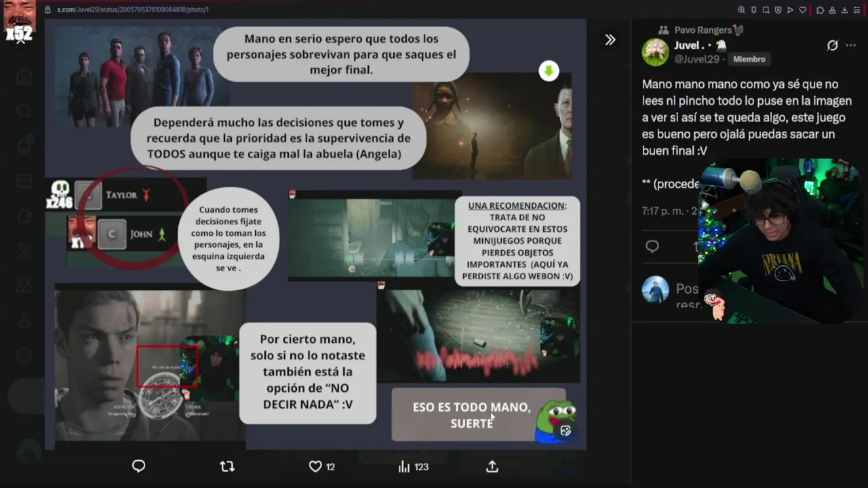View analytics showing 123 views
This screenshot has width=868, height=488.
413,466
